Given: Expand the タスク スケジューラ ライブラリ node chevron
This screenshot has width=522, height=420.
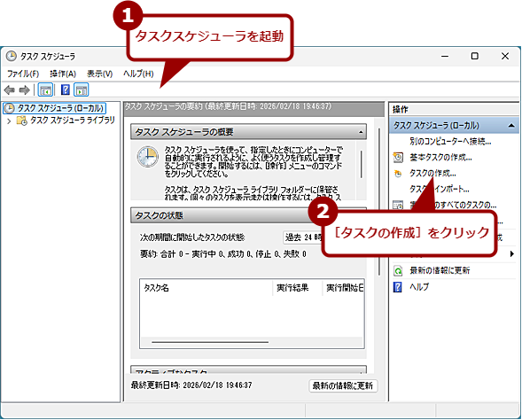Looking at the screenshot, I should (x=10, y=121).
